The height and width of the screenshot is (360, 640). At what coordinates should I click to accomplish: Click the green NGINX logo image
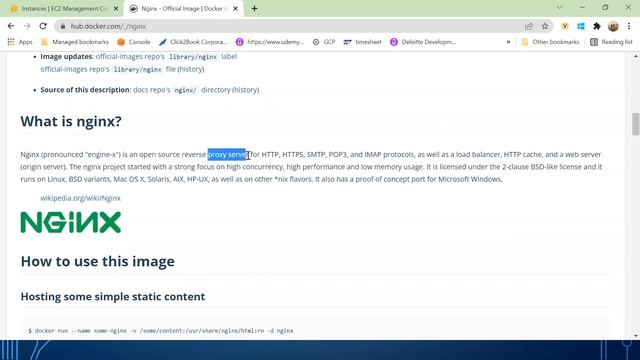71,222
